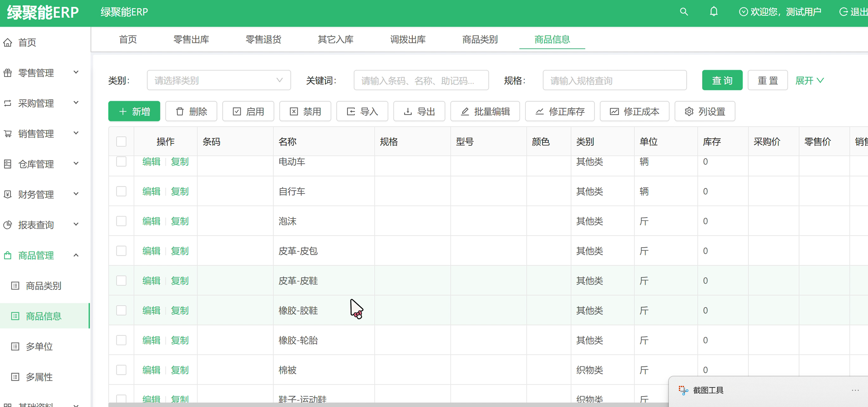The width and height of the screenshot is (868, 407).
Task: Click the 财务管理 yen icon
Action: [8, 195]
